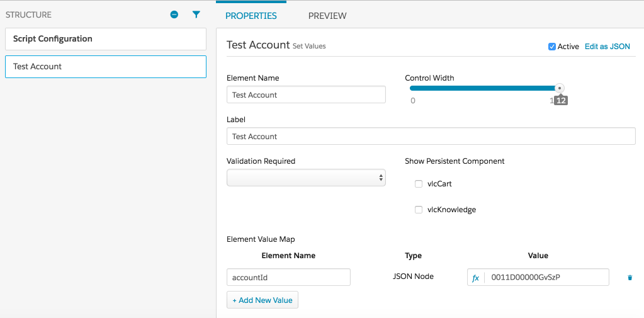This screenshot has height=318, width=644.
Task: Click the accountId element name field
Action: [288, 278]
